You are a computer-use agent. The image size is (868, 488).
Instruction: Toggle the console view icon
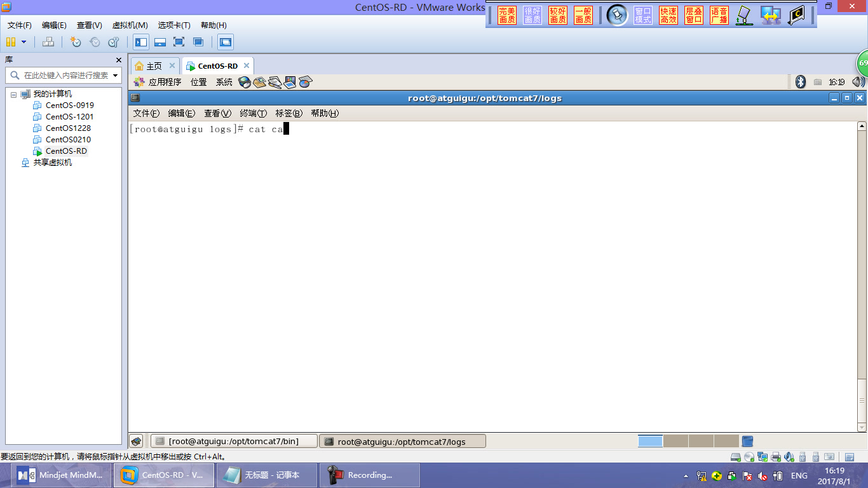pos(225,42)
